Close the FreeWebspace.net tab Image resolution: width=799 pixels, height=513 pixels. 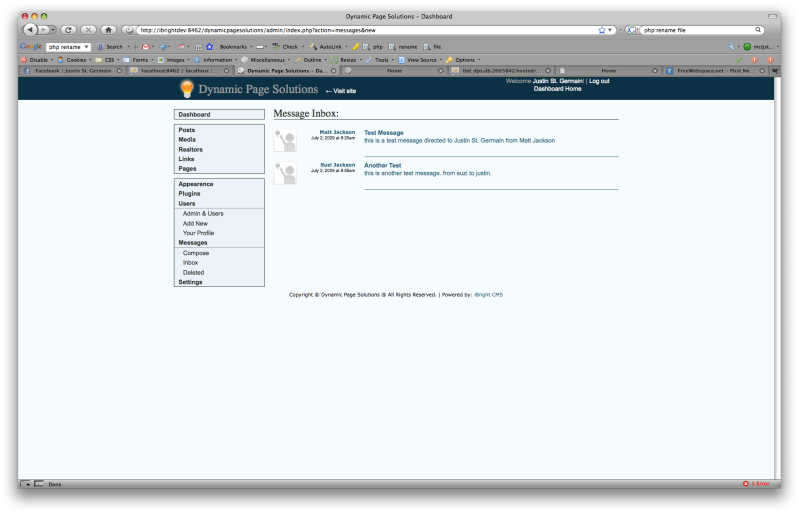762,71
